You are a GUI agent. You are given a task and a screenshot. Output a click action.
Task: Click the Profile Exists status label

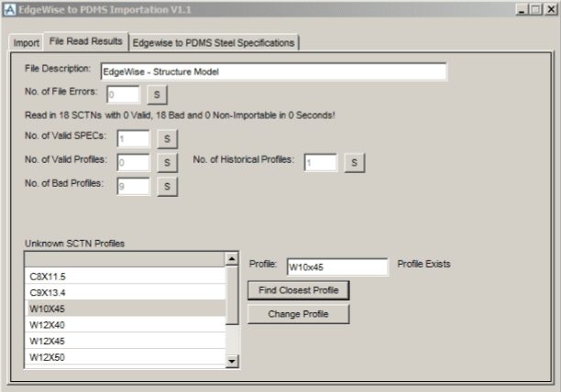[423, 264]
